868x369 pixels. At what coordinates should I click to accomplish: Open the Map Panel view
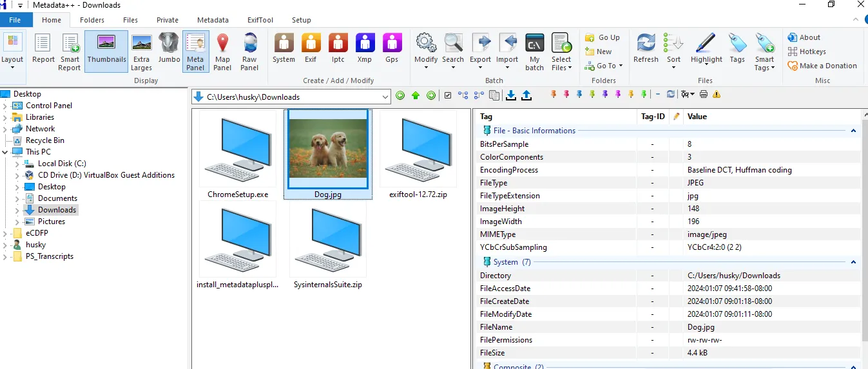[222, 52]
